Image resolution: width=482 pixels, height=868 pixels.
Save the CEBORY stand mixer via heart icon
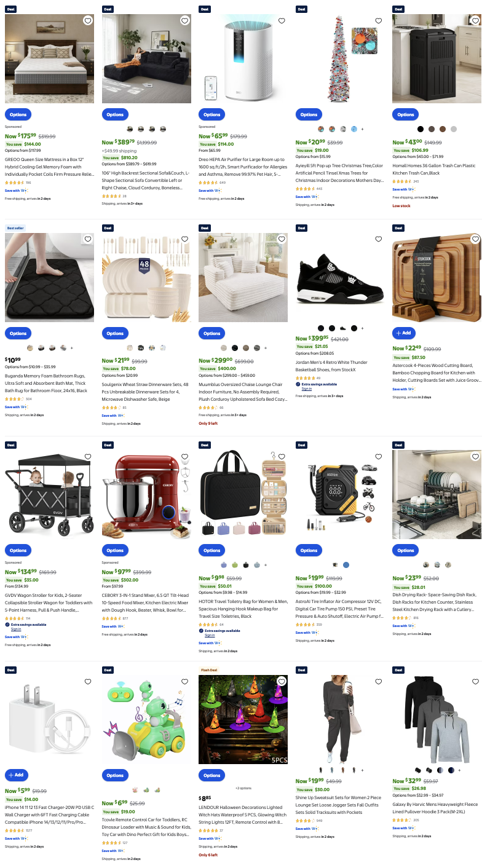tap(185, 457)
